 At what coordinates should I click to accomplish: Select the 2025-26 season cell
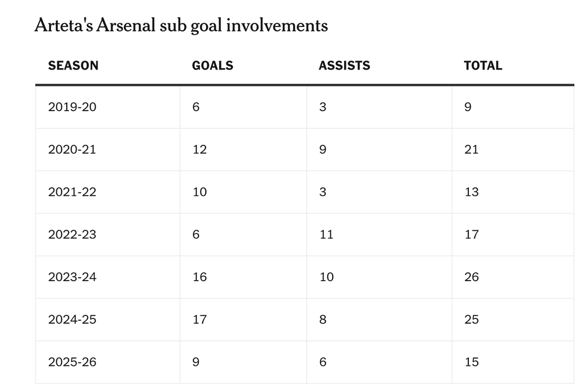point(108,362)
